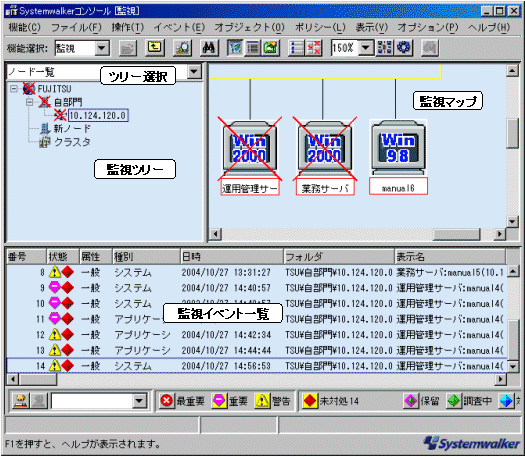Click event list horizontal scrollbar thumb

click(x=38, y=379)
